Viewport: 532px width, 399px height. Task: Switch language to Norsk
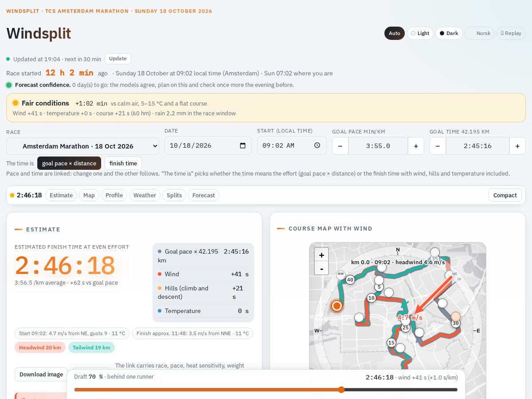480,33
